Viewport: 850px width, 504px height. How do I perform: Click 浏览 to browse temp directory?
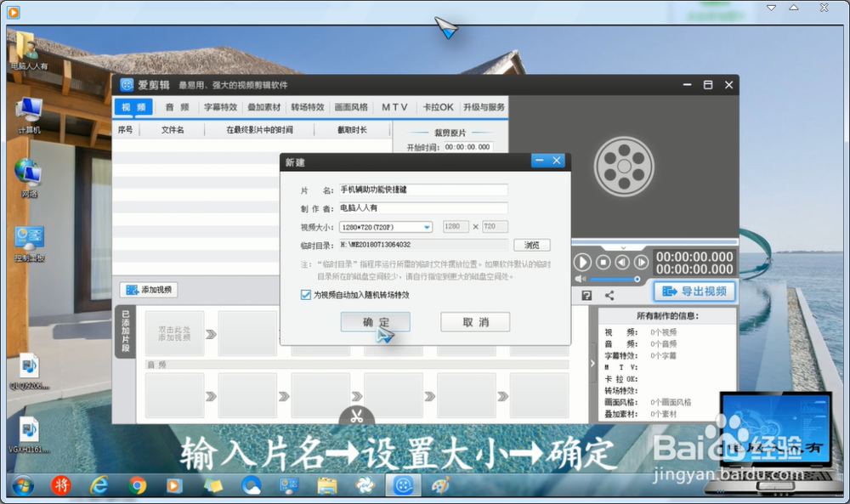click(531, 245)
